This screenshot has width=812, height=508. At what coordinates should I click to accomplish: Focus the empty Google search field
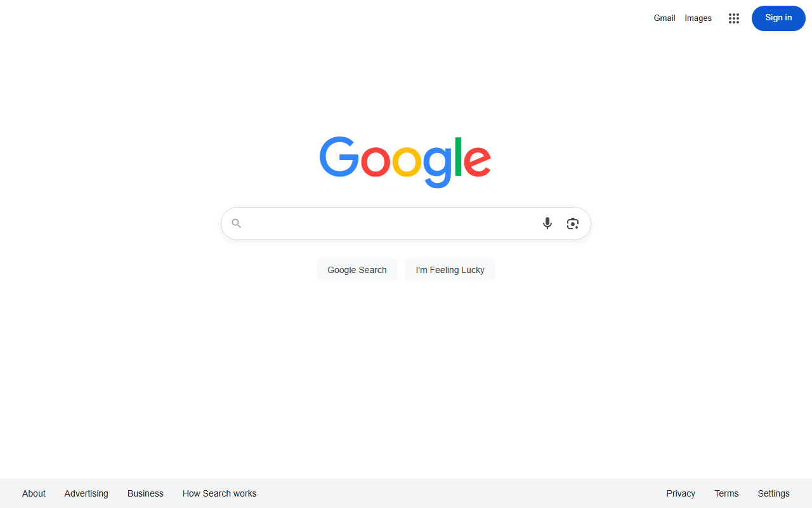click(390, 224)
